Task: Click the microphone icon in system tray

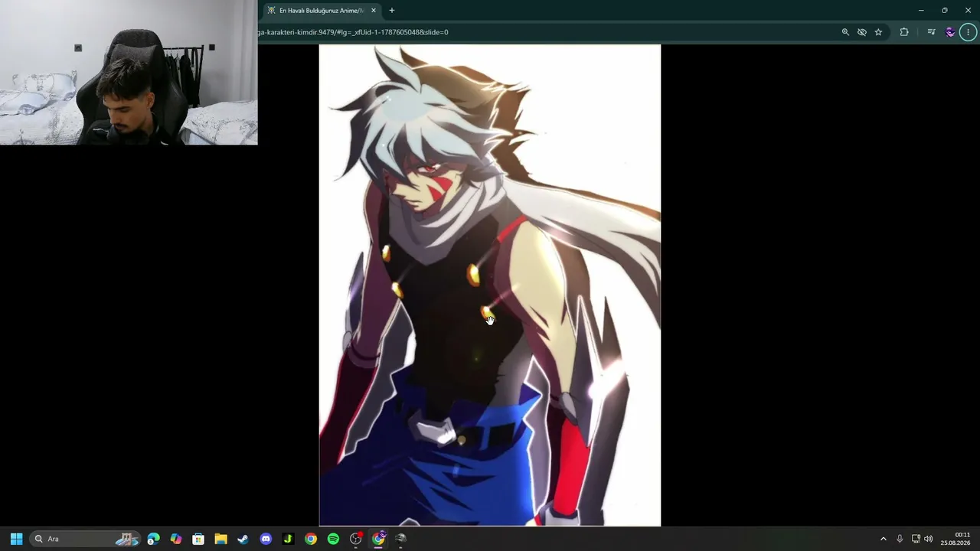Action: (900, 539)
